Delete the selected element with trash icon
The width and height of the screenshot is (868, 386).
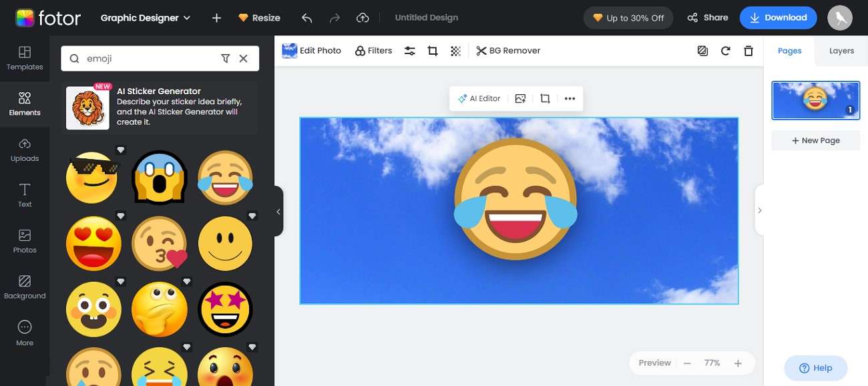click(x=748, y=51)
